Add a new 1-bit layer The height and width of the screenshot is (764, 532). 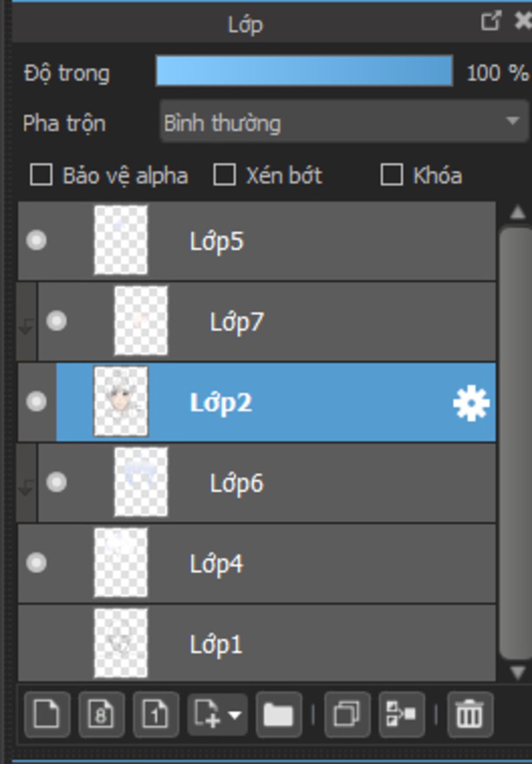coord(156,715)
